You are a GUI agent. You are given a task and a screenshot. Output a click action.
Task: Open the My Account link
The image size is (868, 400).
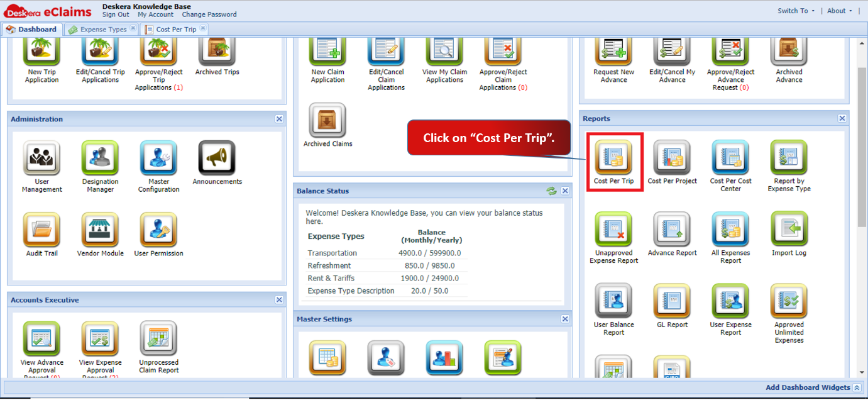coord(156,14)
